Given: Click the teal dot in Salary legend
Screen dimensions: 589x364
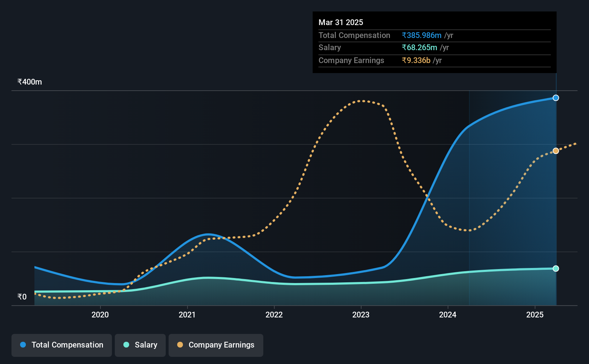Looking at the screenshot, I should click(126, 345).
